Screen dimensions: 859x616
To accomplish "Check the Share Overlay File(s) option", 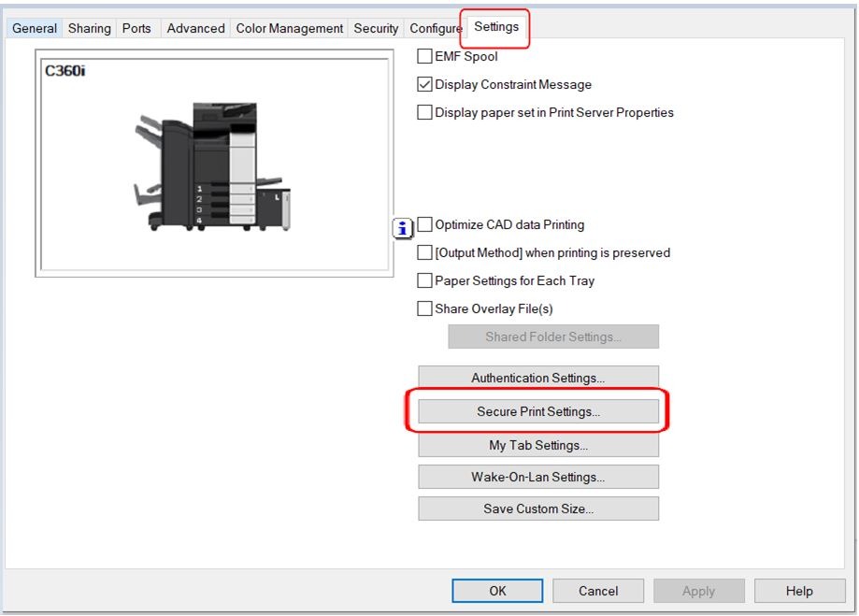I will [x=425, y=308].
